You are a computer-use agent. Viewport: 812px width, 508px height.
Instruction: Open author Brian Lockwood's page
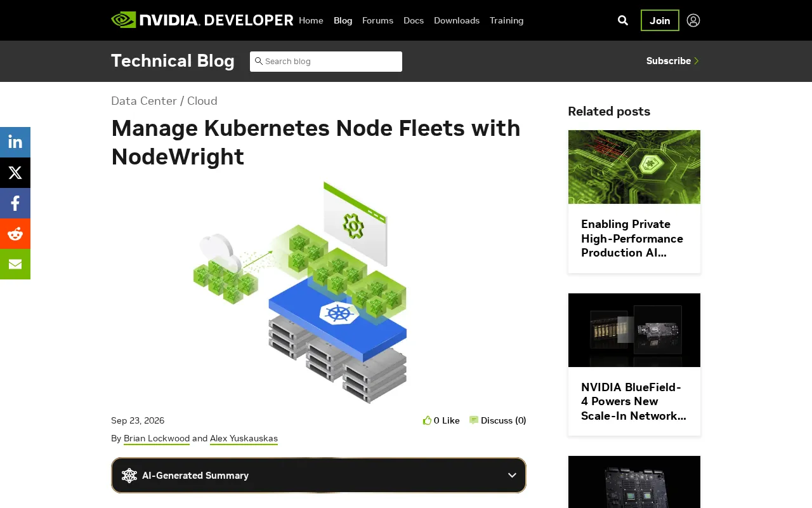point(157,439)
